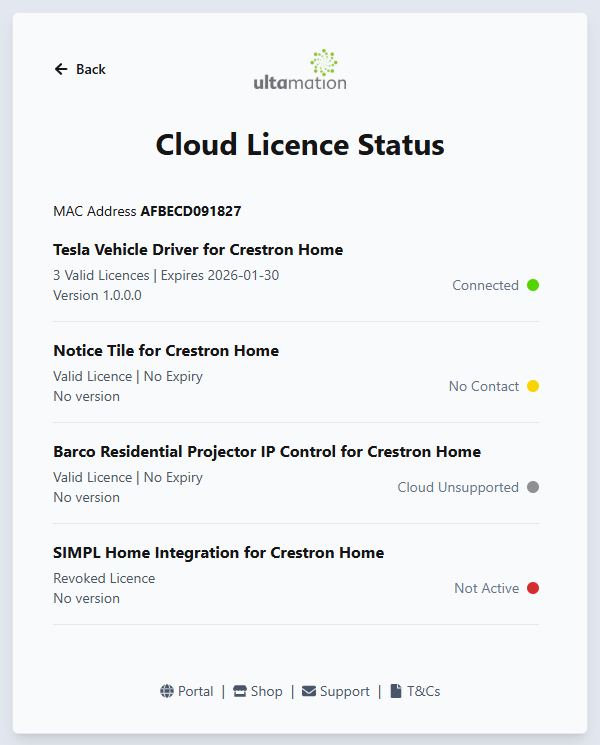Click the Cloud Licence Status heading

click(300, 144)
